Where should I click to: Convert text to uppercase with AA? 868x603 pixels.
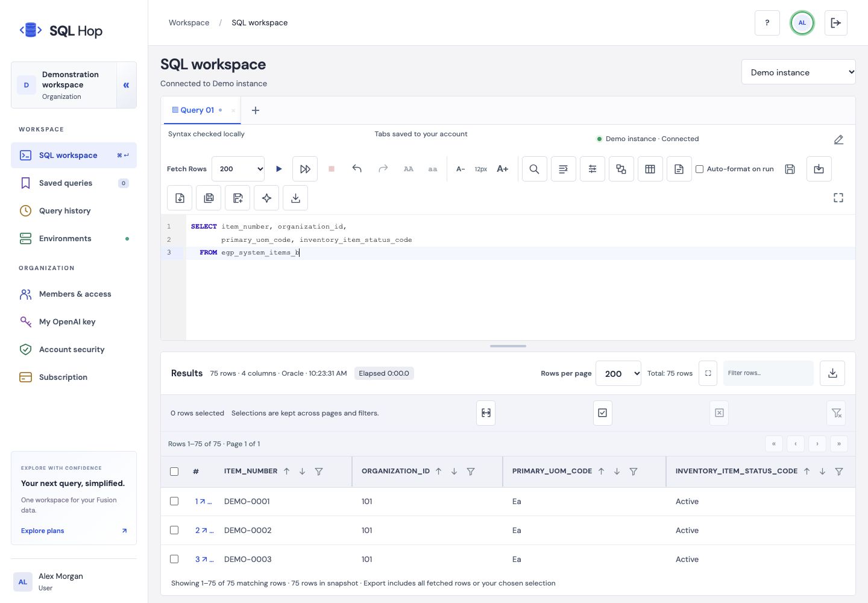point(409,169)
